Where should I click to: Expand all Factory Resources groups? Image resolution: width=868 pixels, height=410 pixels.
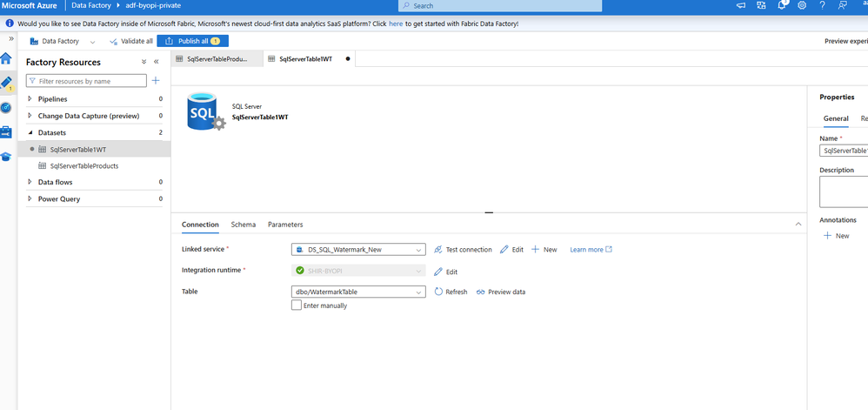point(144,62)
